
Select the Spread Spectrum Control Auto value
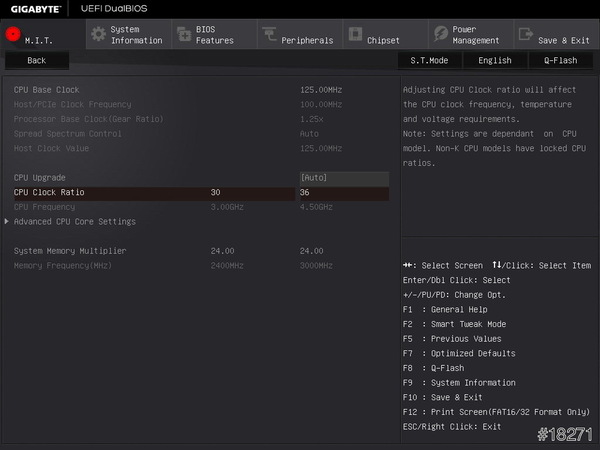(309, 133)
